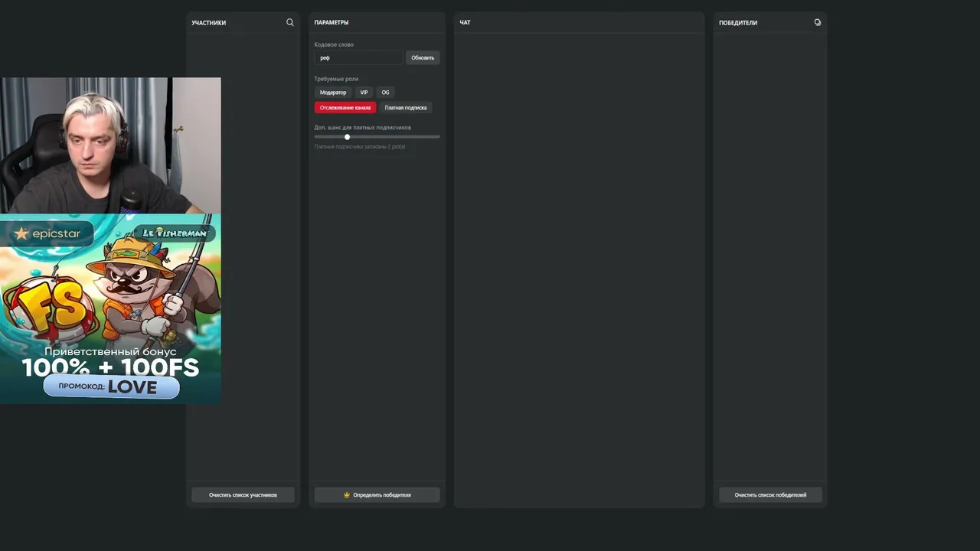The height and width of the screenshot is (551, 980).
Task: Toggle the Модератор role
Action: pos(333,93)
